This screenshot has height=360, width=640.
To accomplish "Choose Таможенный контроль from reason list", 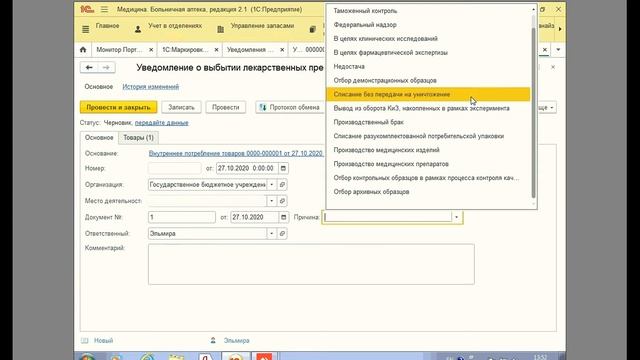I will (428, 11).
